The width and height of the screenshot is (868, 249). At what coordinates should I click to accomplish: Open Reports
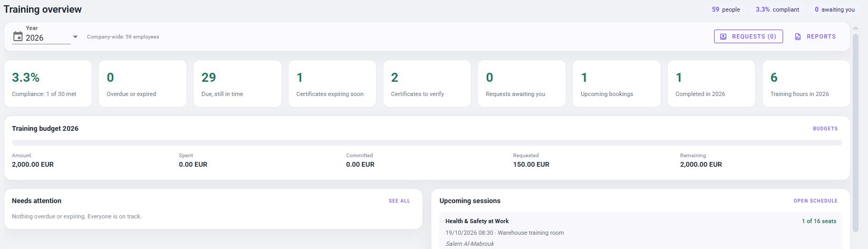pos(815,36)
